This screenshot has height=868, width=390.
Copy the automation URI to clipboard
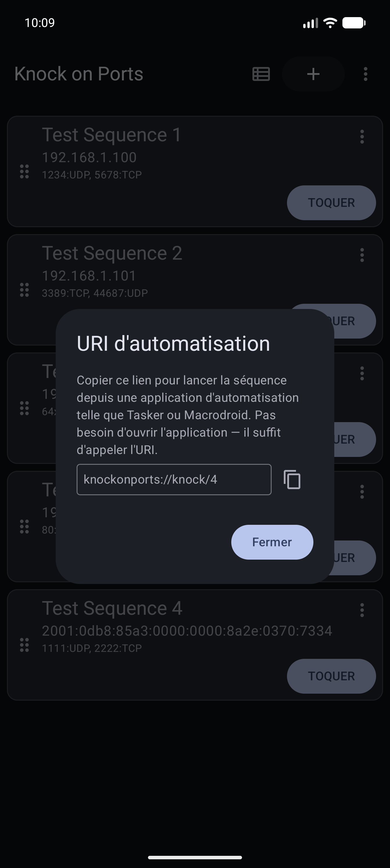pos(292,480)
